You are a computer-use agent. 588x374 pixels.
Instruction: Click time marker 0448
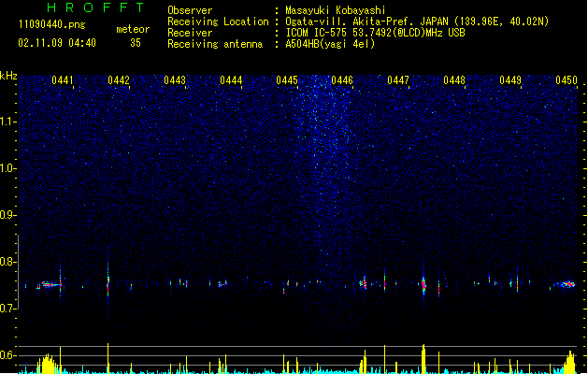[454, 80]
